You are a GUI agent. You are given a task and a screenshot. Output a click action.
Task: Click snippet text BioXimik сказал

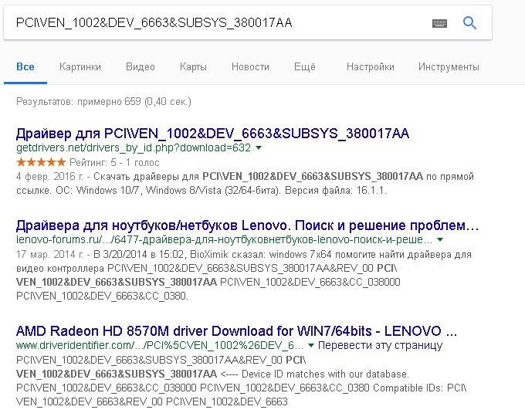[x=228, y=255]
